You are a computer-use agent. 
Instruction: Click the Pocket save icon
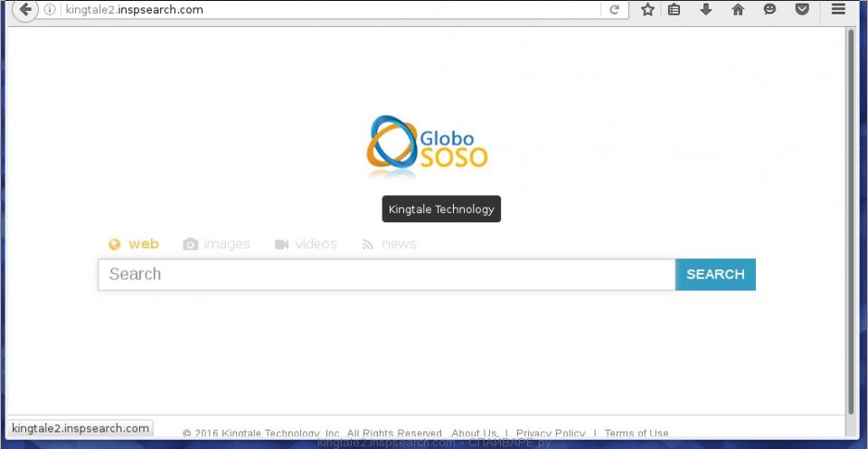coord(801,10)
